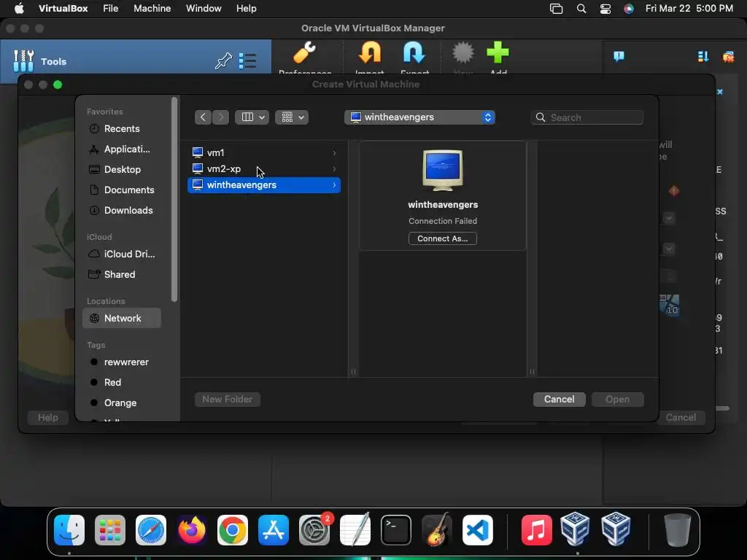Click the New machine starburst icon

pos(463,52)
